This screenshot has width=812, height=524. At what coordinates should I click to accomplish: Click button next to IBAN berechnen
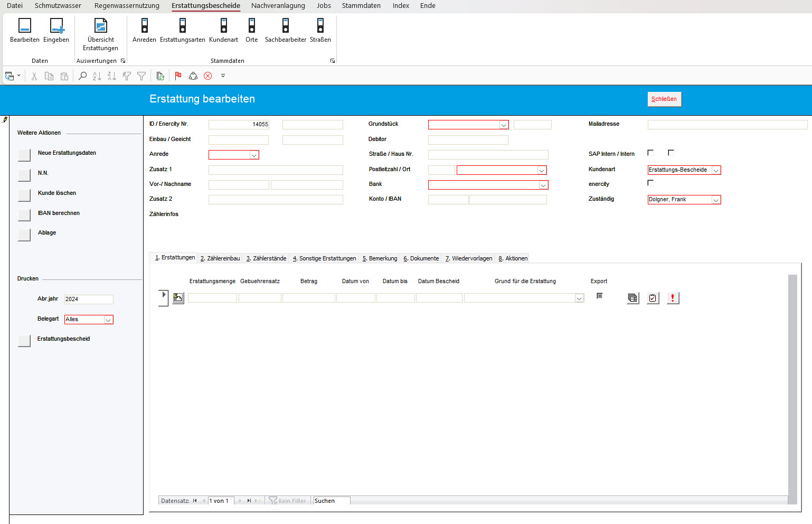[x=24, y=214]
